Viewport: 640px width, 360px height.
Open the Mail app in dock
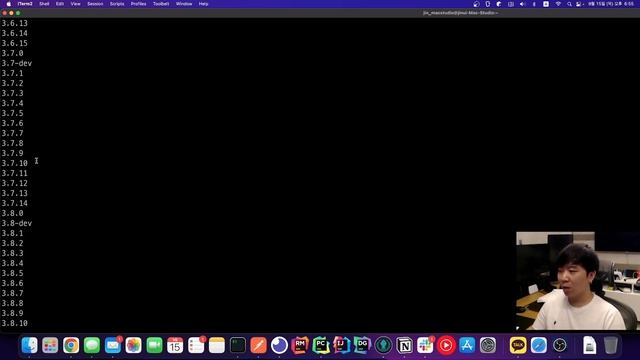(x=113, y=345)
